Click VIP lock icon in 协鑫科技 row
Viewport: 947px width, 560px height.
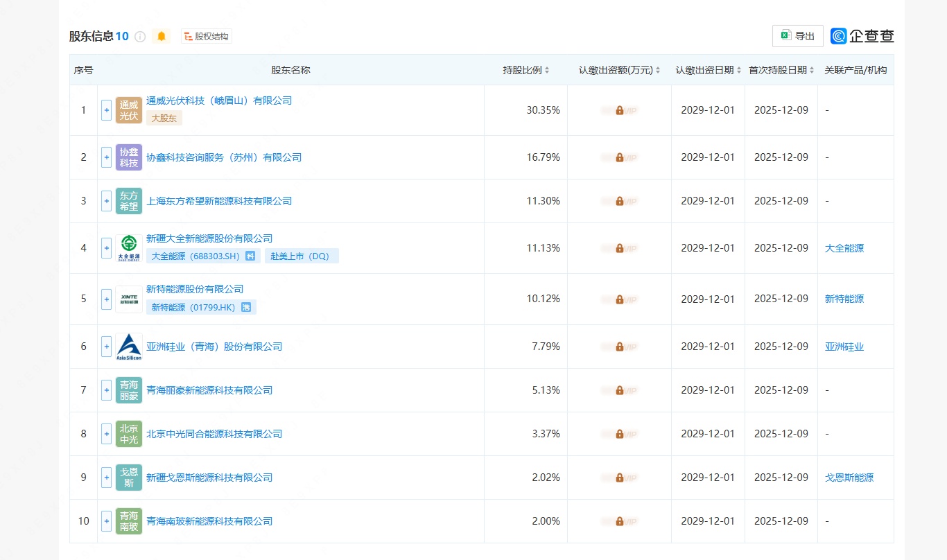click(x=619, y=157)
